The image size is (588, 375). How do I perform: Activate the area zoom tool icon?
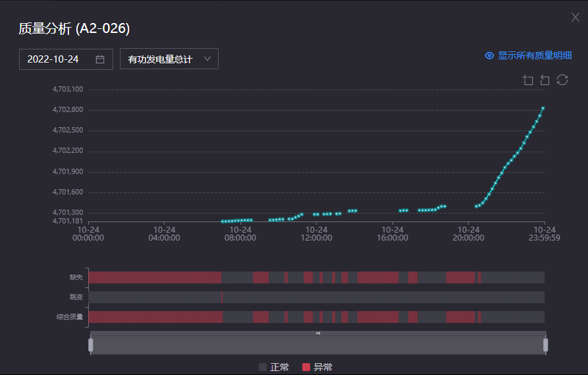[528, 80]
